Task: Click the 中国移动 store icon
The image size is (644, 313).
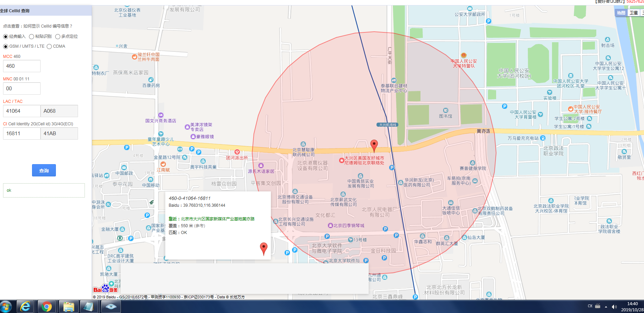Action: coord(151,179)
